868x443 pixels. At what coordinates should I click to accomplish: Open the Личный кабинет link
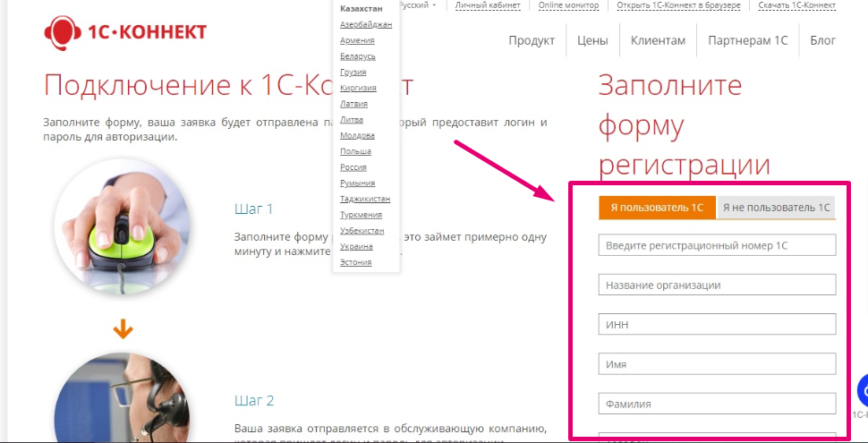coord(488,5)
